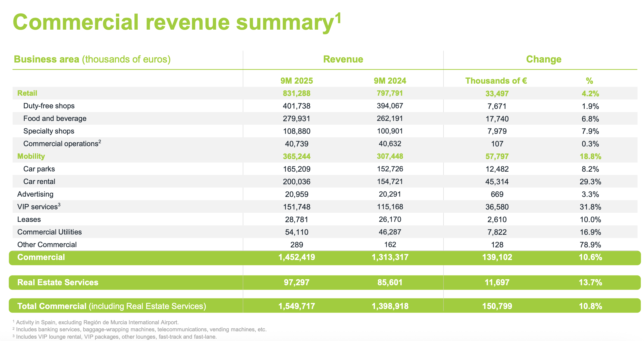644x341 pixels.
Task: Select the Advertising row label
Action: click(x=35, y=194)
